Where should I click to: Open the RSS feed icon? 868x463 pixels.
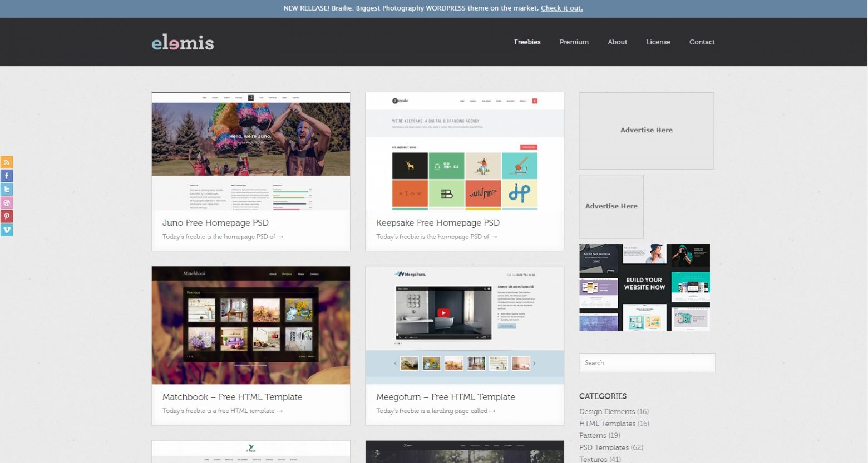click(x=7, y=162)
